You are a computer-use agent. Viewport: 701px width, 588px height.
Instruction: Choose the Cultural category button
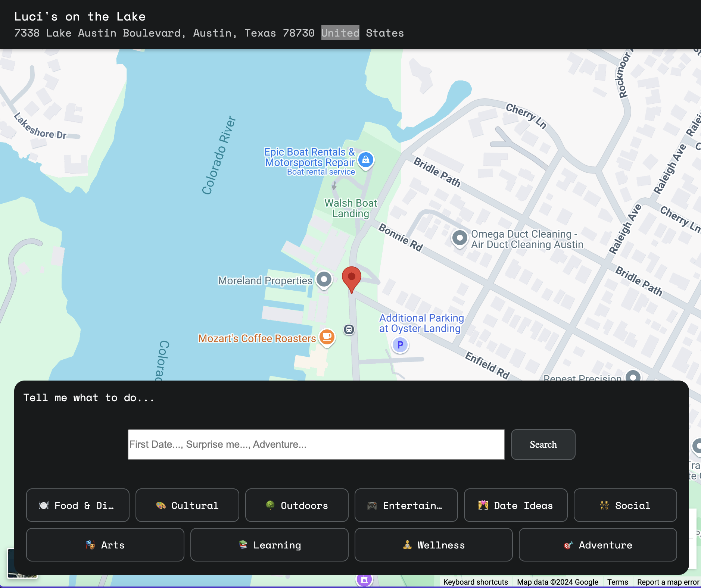point(187,505)
